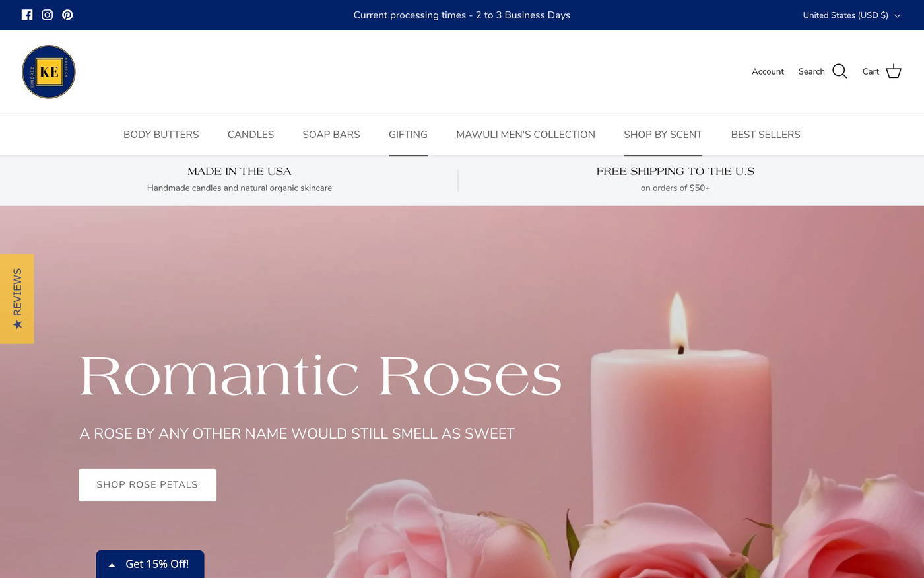Open the Gifting menu

(x=408, y=135)
